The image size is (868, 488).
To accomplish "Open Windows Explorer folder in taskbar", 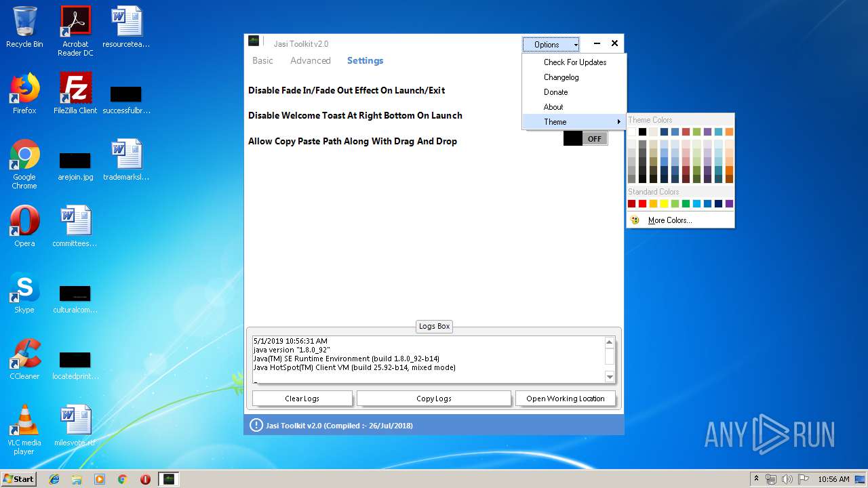I will 77,479.
